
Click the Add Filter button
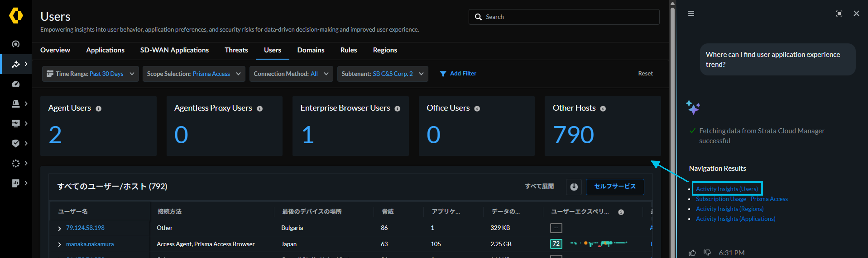pyautogui.click(x=458, y=74)
